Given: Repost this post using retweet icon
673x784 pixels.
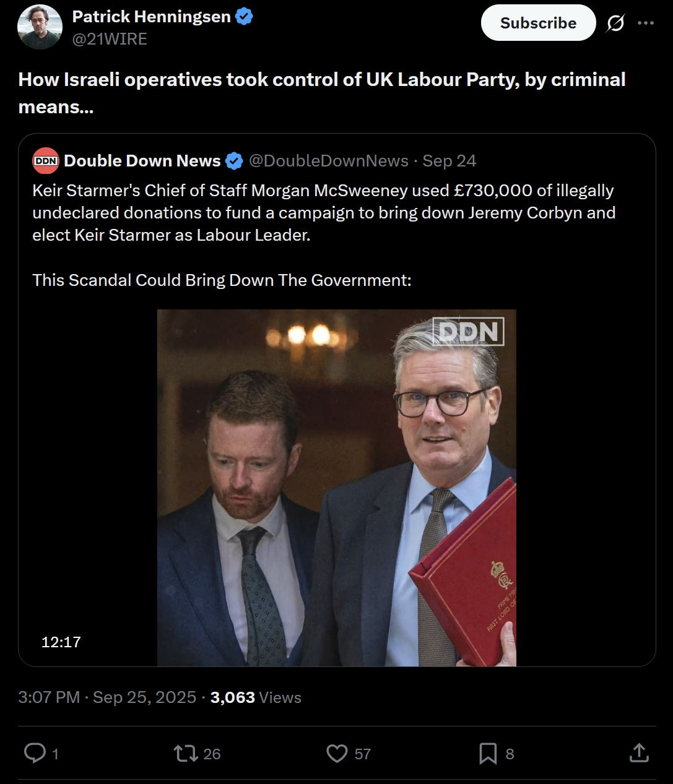Looking at the screenshot, I should [x=185, y=753].
